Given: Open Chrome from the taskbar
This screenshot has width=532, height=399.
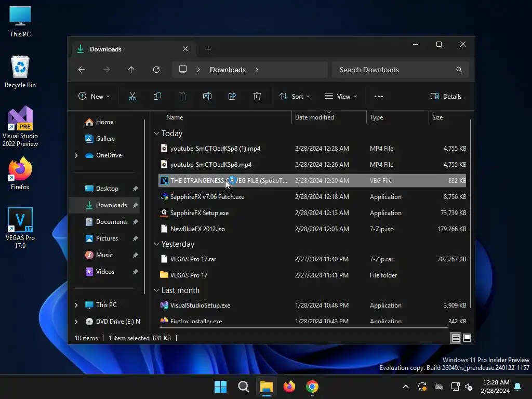Looking at the screenshot, I should 312,387.
